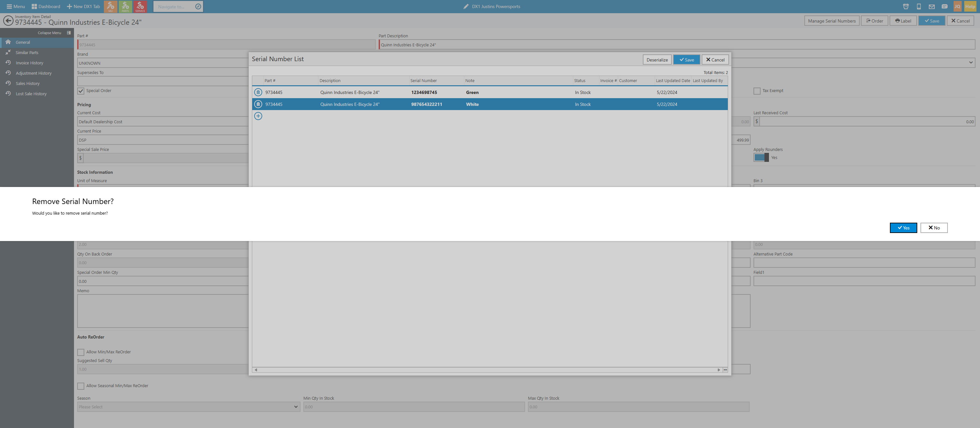Image resolution: width=980 pixels, height=428 pixels.
Task: Select Invoice History in sidebar
Action: tap(37, 63)
